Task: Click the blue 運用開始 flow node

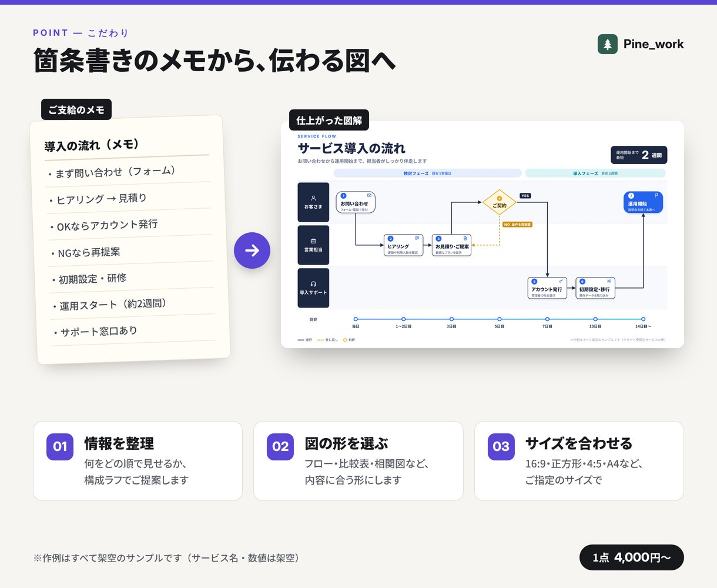Action: click(643, 202)
